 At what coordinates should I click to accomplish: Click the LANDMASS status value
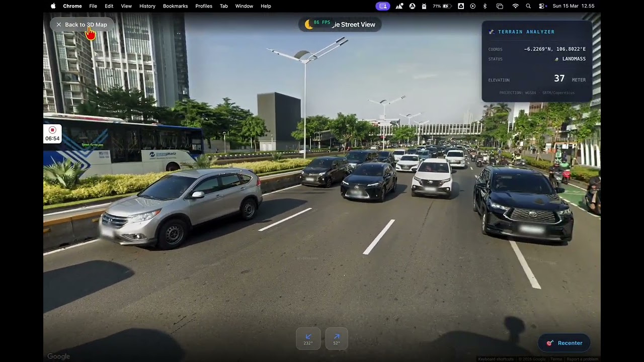(x=574, y=59)
